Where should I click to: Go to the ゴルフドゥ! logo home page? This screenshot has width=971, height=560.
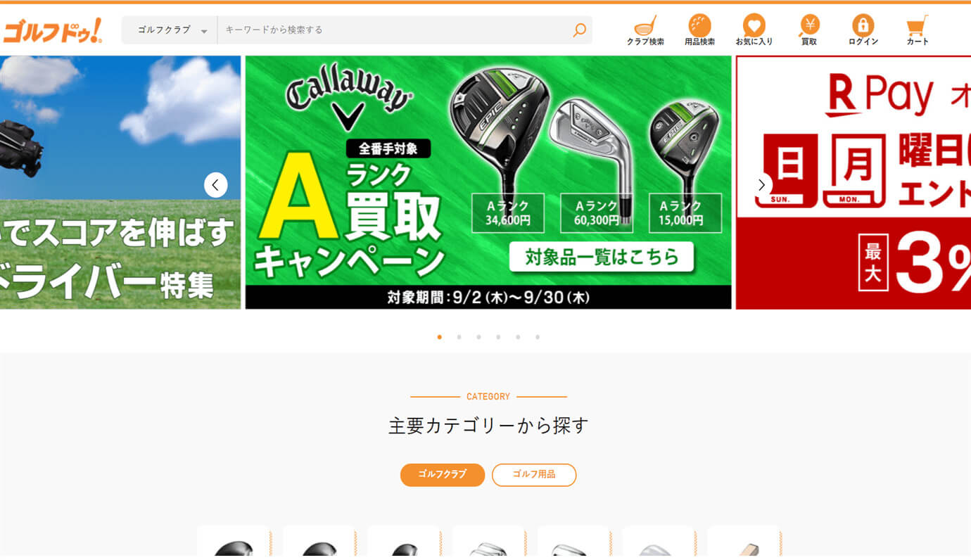[x=52, y=31]
